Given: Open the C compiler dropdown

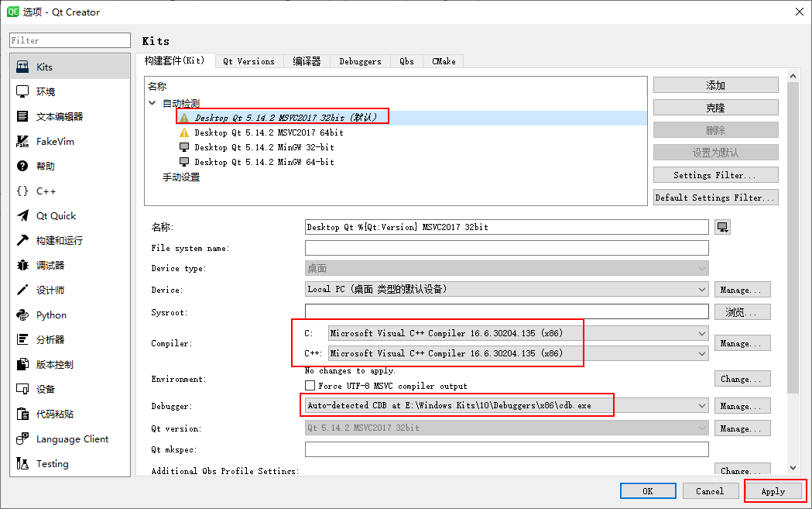Looking at the screenshot, I should click(x=701, y=335).
